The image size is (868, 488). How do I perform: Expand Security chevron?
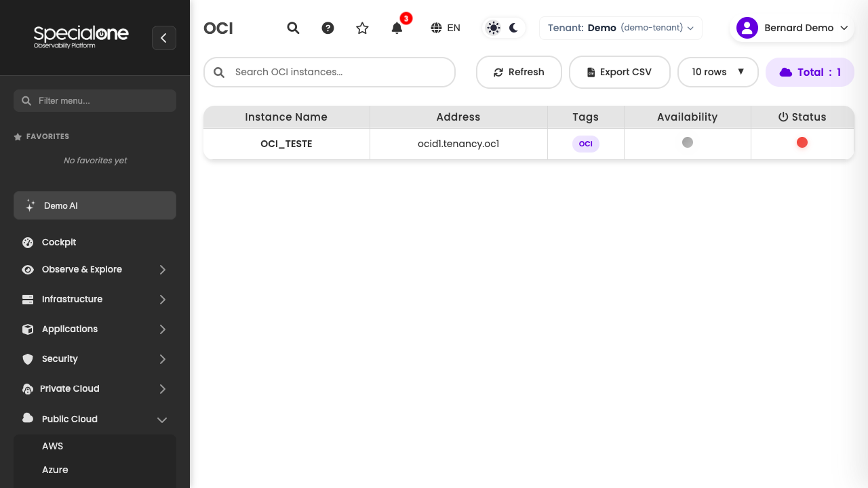pos(163,359)
